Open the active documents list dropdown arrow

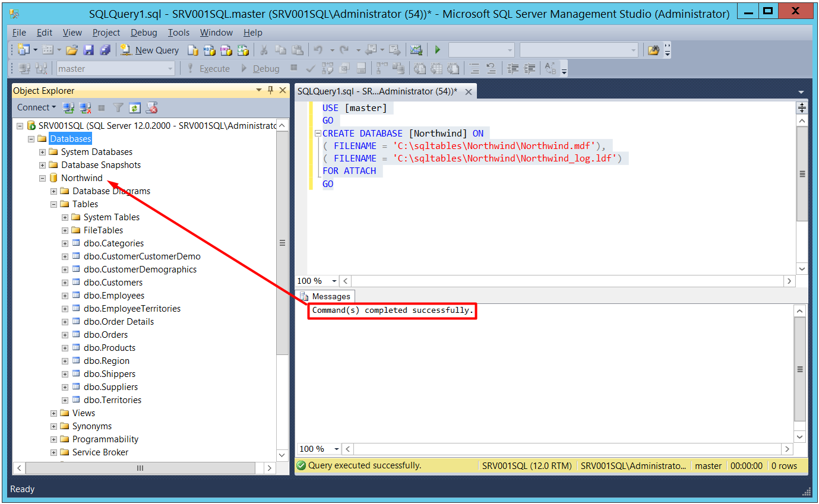[x=801, y=92]
